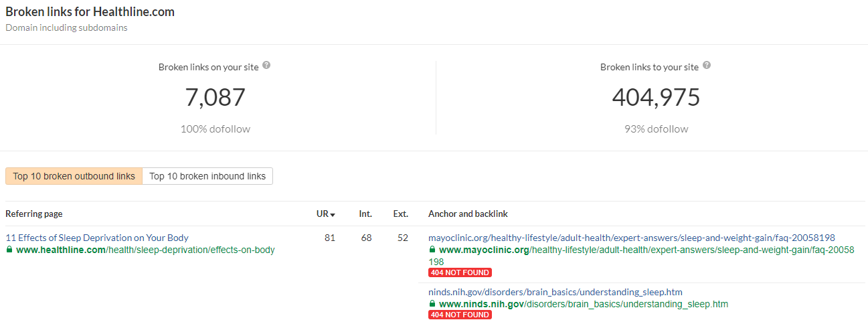Click 404 NOT FOUND badge under ninds.nih.gov link
The height and width of the screenshot is (322, 868).
(460, 315)
